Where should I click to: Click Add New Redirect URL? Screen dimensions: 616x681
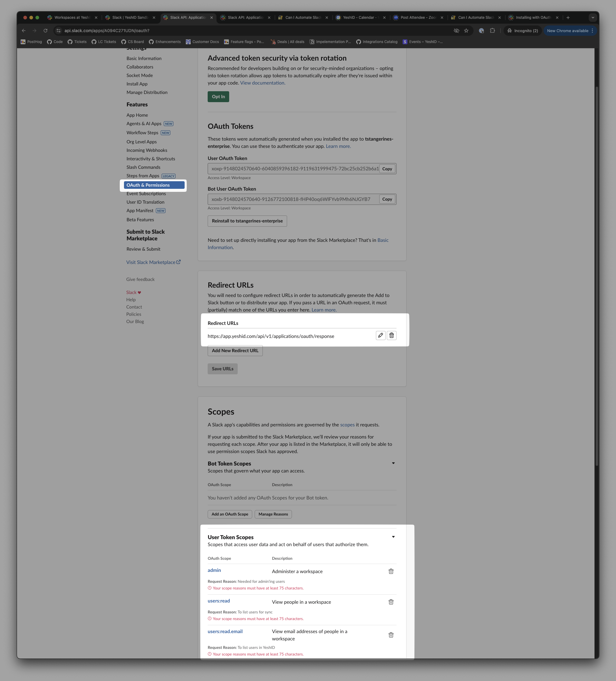[235, 351]
